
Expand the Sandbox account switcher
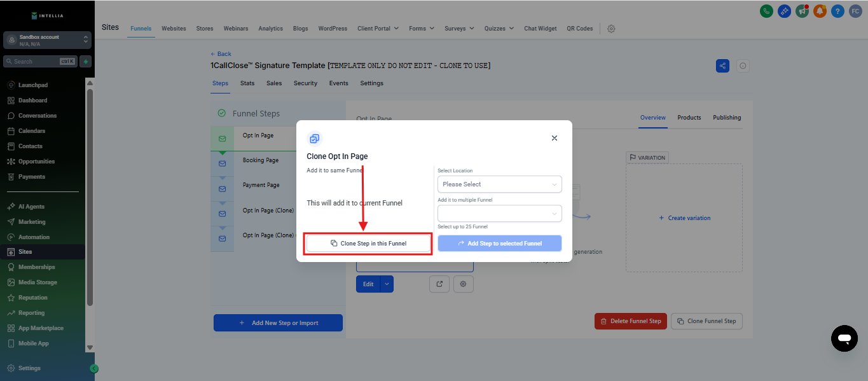pyautogui.click(x=47, y=40)
